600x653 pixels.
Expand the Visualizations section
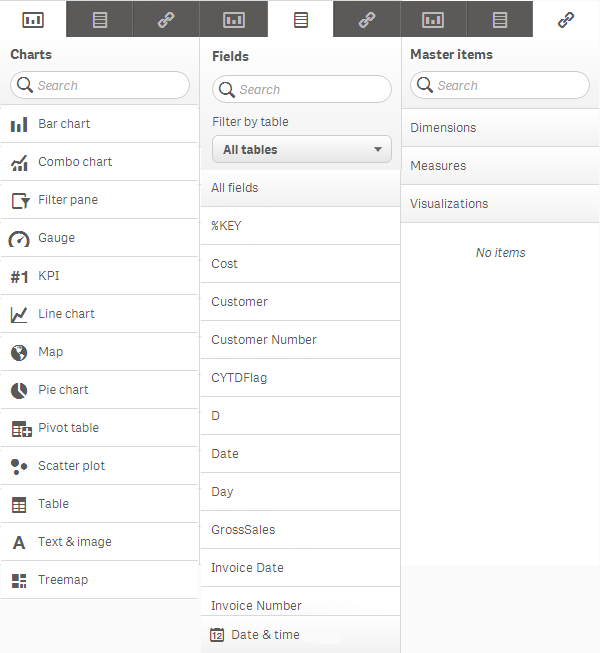[500, 204]
